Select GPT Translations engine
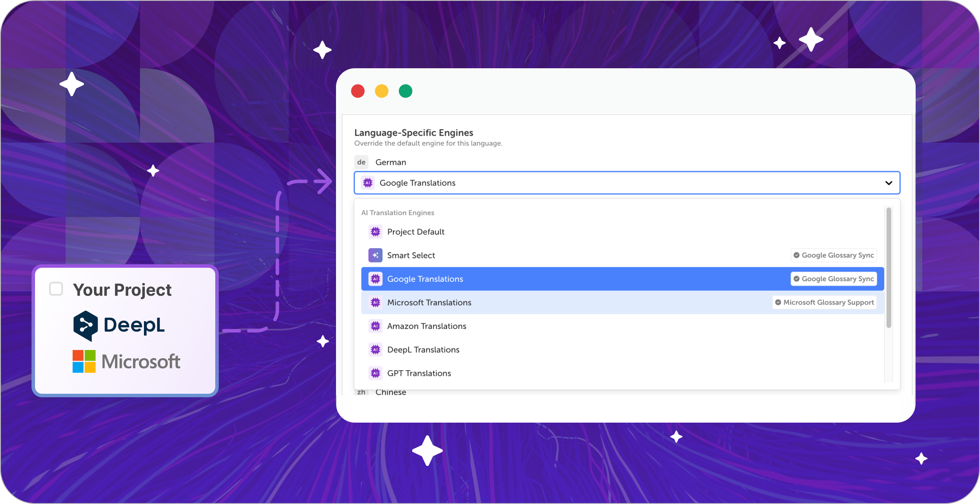 (x=622, y=374)
